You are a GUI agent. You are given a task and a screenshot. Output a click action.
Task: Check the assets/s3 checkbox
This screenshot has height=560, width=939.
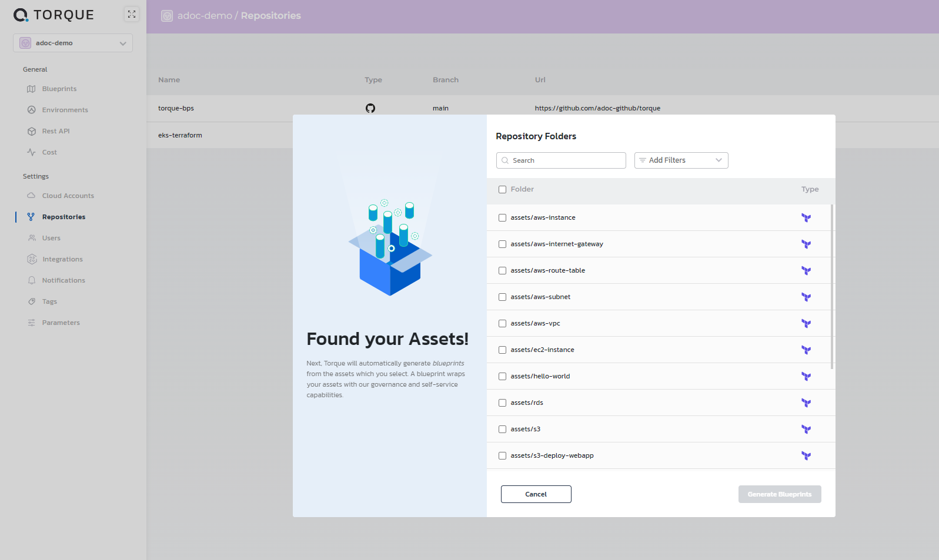point(502,429)
